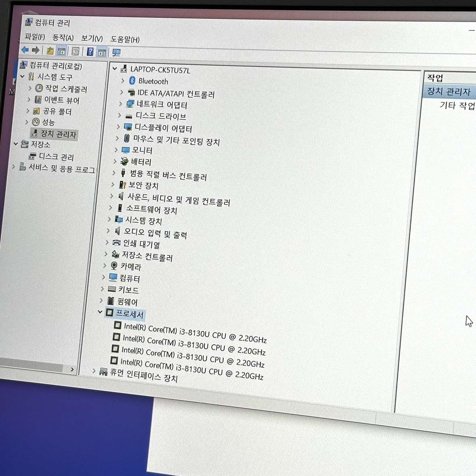
Task: Click the 키보드 icon
Action: pos(112,289)
